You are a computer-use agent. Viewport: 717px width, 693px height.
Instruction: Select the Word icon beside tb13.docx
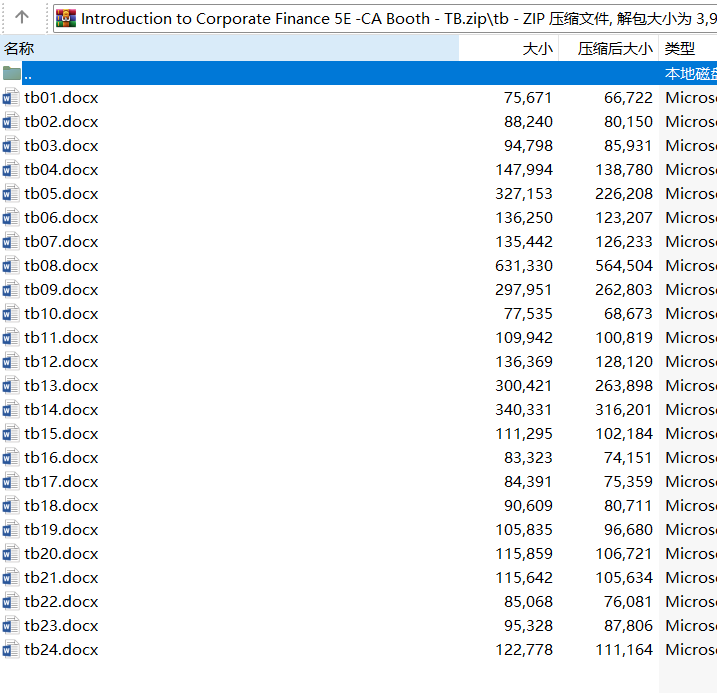pyautogui.click(x=11, y=385)
